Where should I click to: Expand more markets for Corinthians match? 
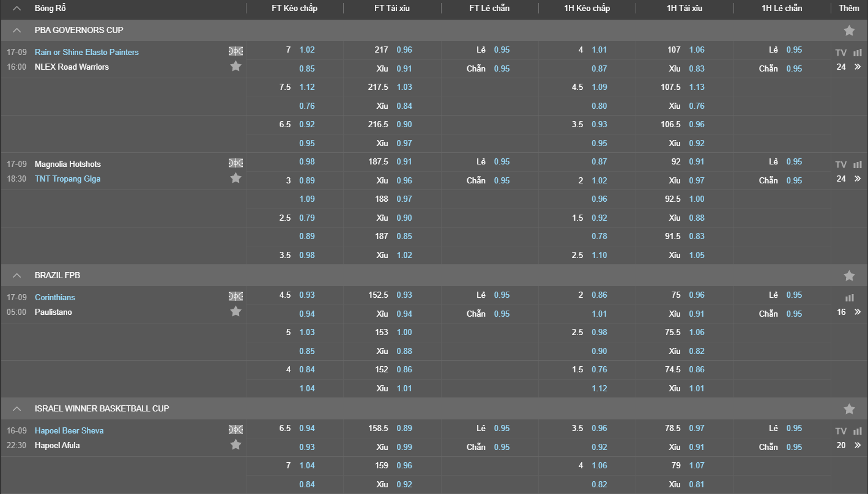coord(858,312)
